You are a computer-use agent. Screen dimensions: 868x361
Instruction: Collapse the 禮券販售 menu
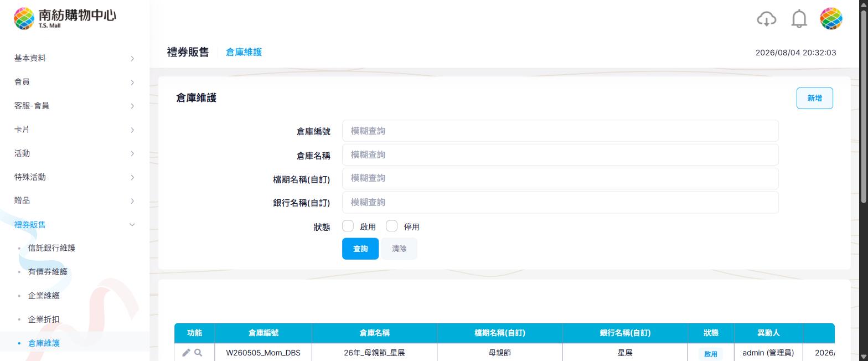coord(75,224)
